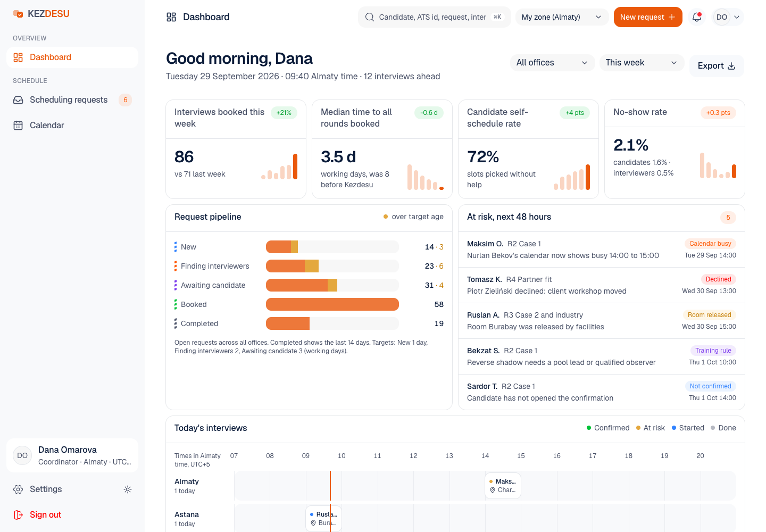This screenshot has width=766, height=532.
Task: Click the No-show rate 2.1% value
Action: point(631,145)
